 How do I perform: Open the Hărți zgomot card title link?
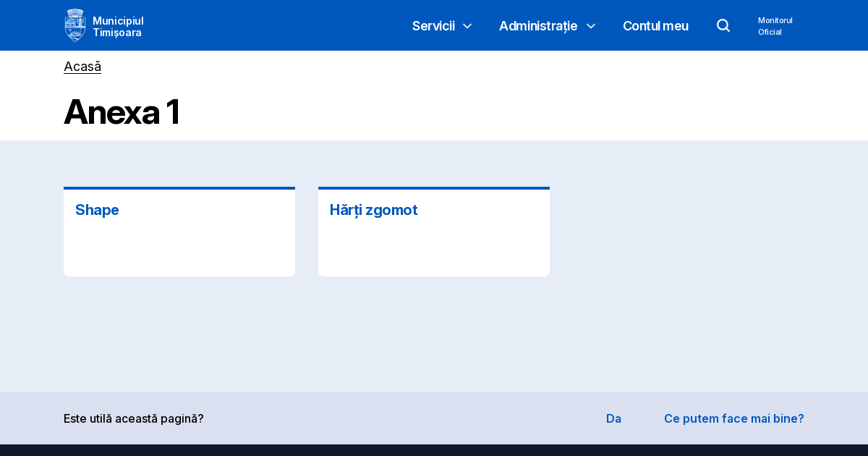(x=373, y=210)
